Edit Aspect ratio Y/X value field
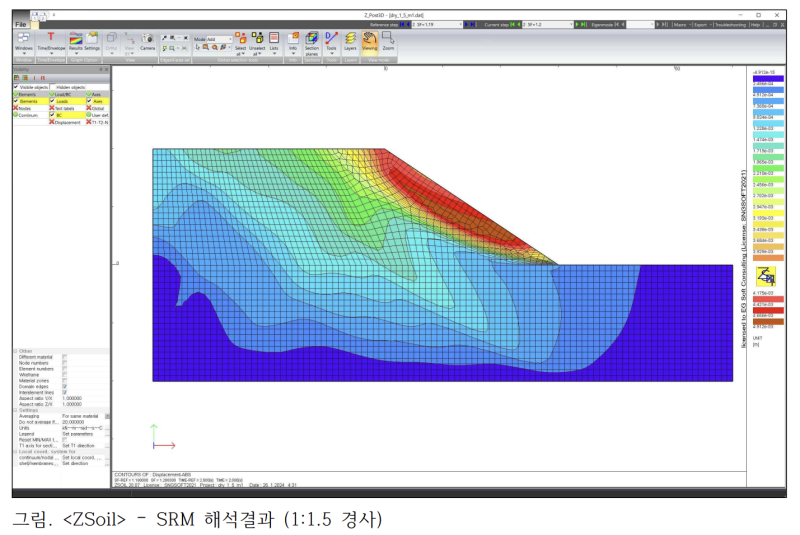The height and width of the screenshot is (535, 800). pos(85,398)
